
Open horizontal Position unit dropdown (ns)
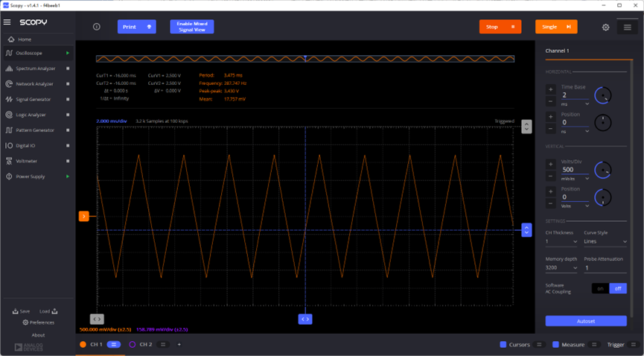(x=575, y=132)
